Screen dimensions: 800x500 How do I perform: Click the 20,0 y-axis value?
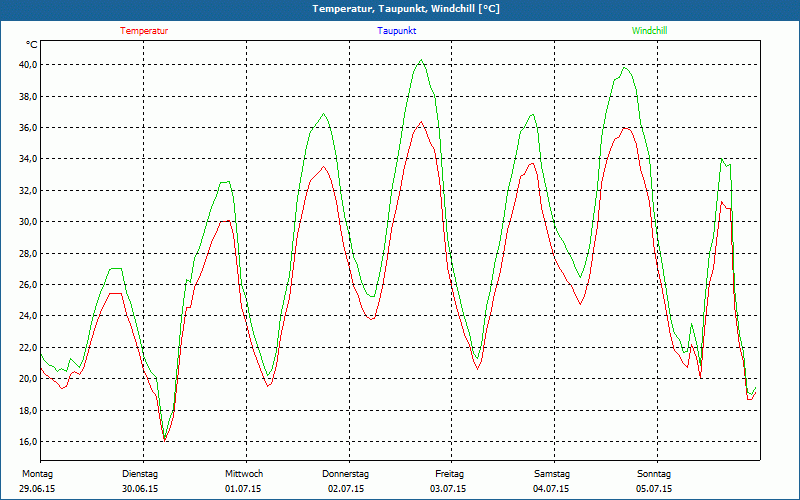tap(28, 379)
